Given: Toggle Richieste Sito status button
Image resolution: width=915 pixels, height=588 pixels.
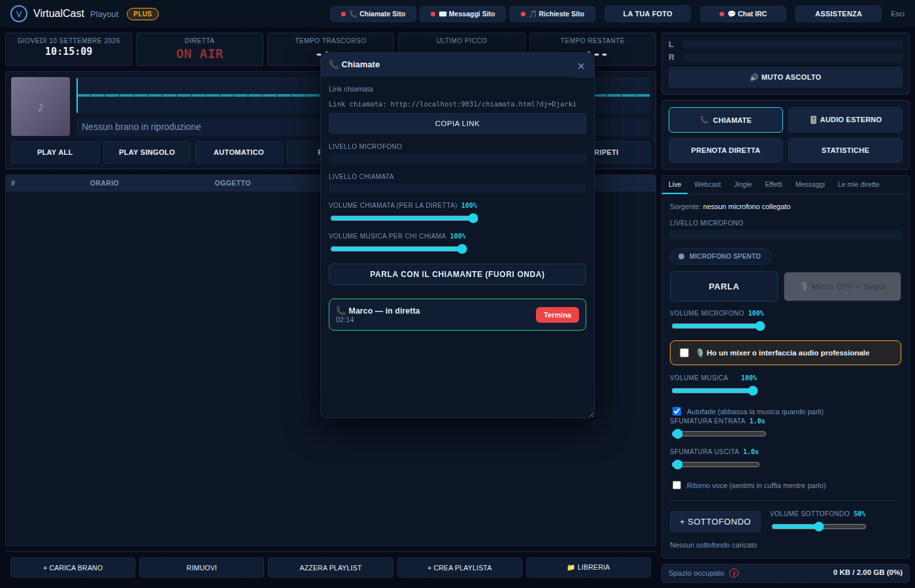Looking at the screenshot, I should [552, 14].
